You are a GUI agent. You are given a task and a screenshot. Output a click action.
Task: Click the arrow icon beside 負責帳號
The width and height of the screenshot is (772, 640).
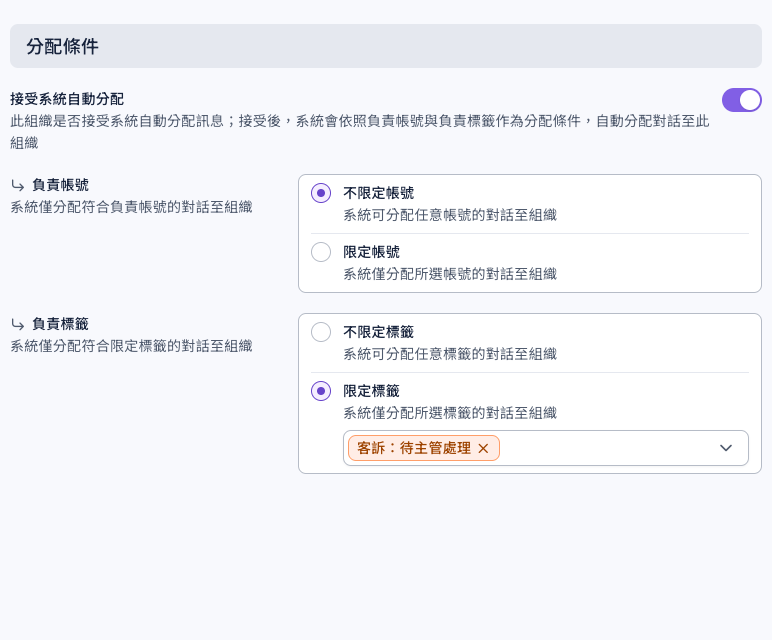[x=18, y=186]
